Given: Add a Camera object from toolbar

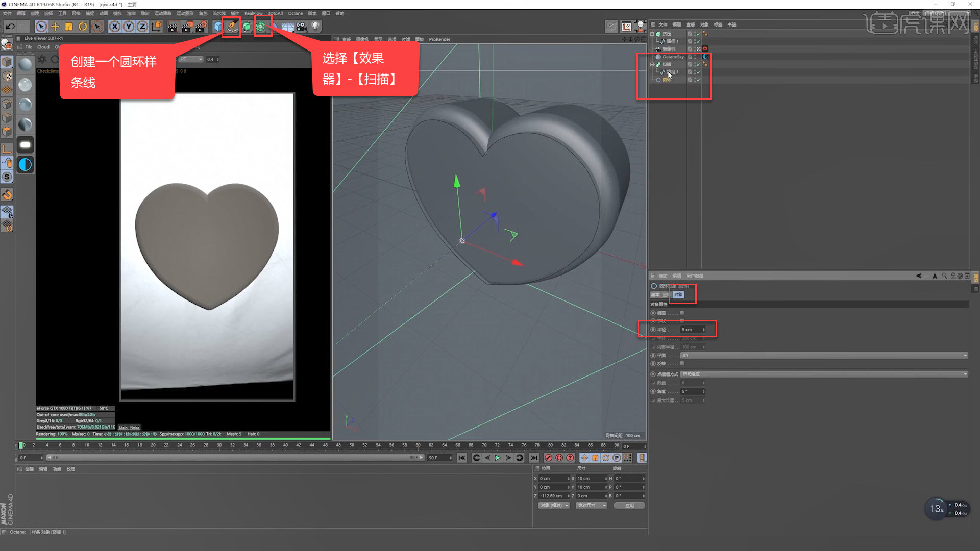Looking at the screenshot, I should (x=302, y=27).
